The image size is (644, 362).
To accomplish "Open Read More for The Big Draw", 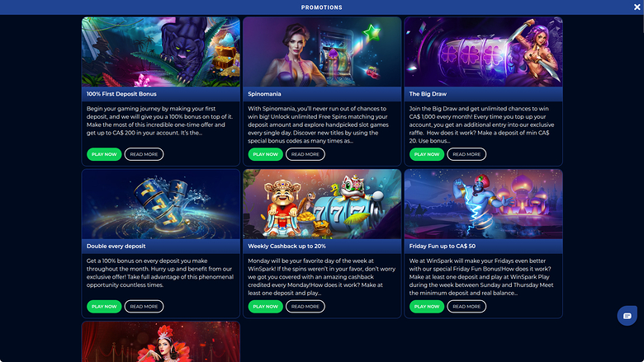I will (x=466, y=154).
